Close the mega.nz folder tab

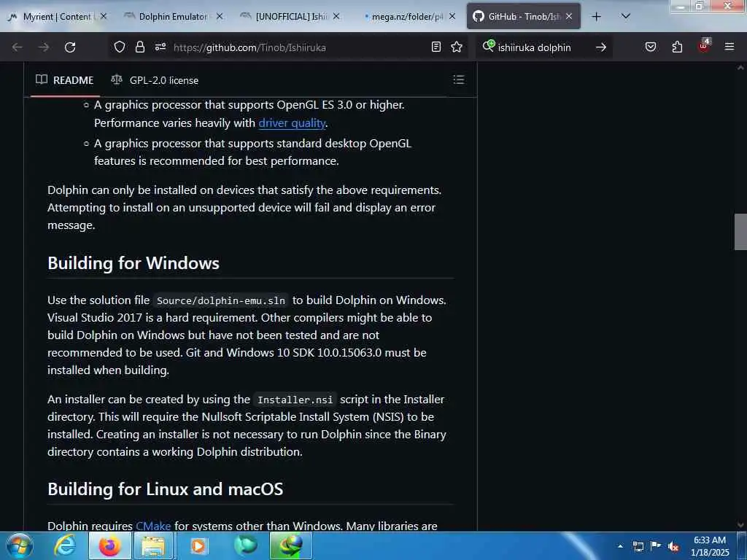452,16
